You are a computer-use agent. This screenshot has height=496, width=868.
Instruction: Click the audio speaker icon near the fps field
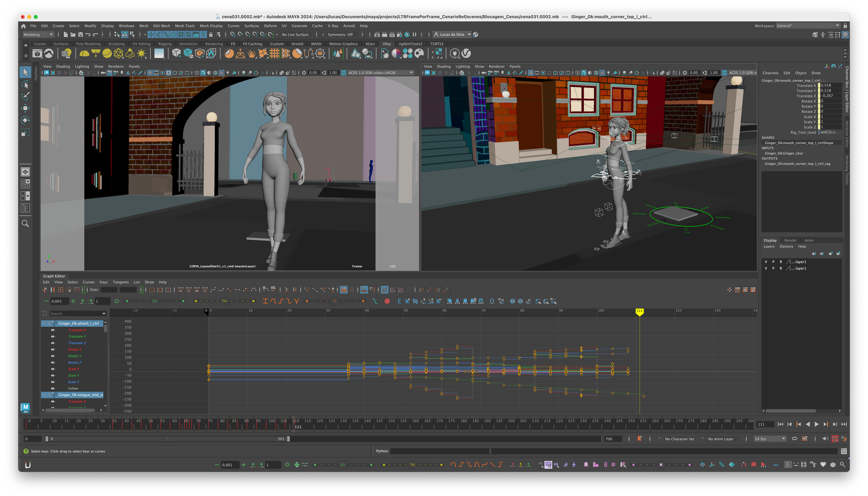coord(825,439)
